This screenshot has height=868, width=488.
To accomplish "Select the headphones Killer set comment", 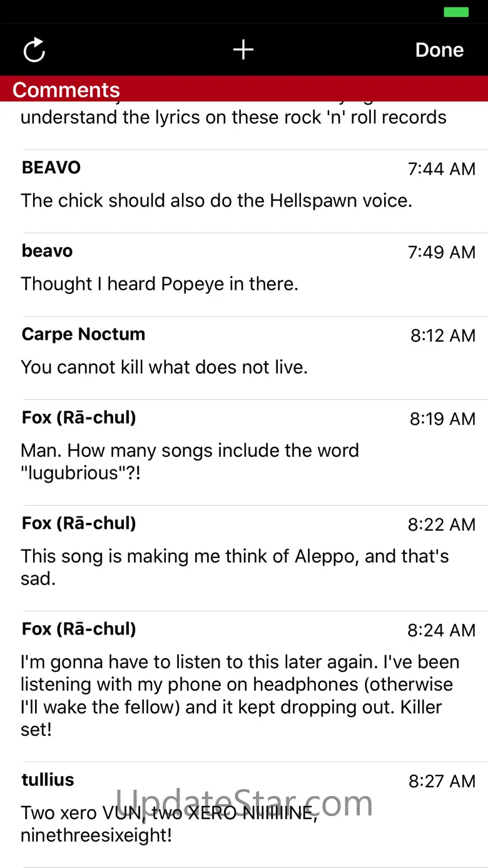I will 240,695.
